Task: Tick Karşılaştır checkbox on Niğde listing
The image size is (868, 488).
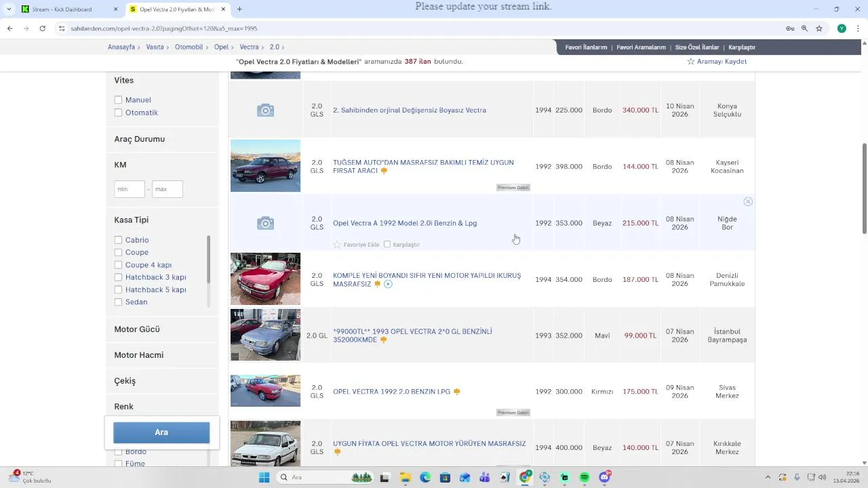Action: [x=387, y=244]
